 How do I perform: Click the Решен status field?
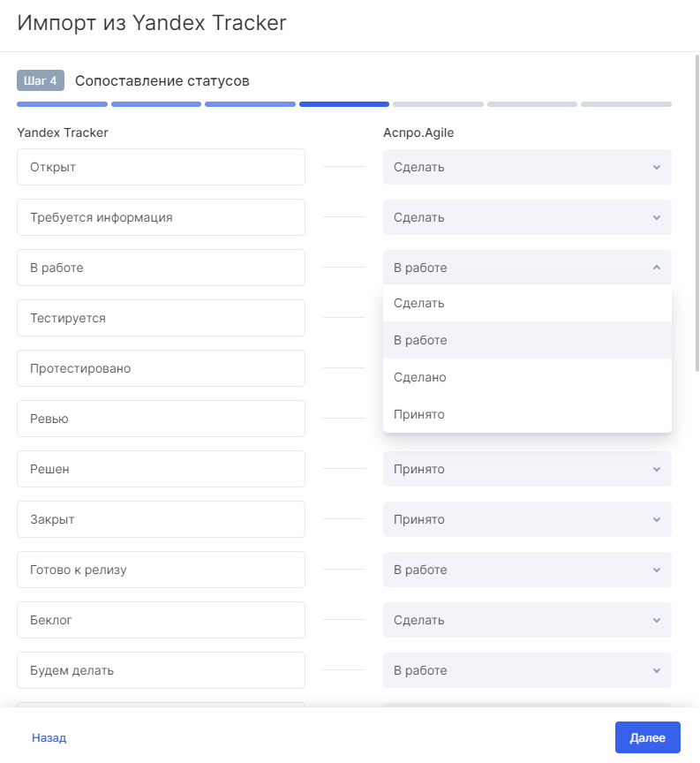[161, 469]
